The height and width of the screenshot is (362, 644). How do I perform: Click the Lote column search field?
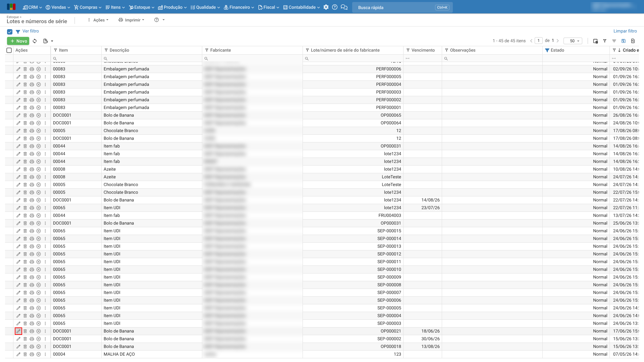pyautogui.click(x=353, y=59)
